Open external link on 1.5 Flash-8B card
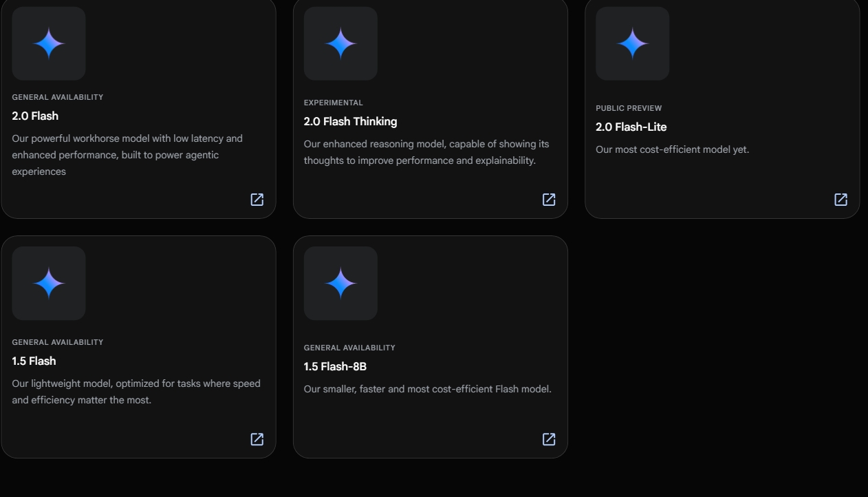The height and width of the screenshot is (497, 868). (x=549, y=439)
